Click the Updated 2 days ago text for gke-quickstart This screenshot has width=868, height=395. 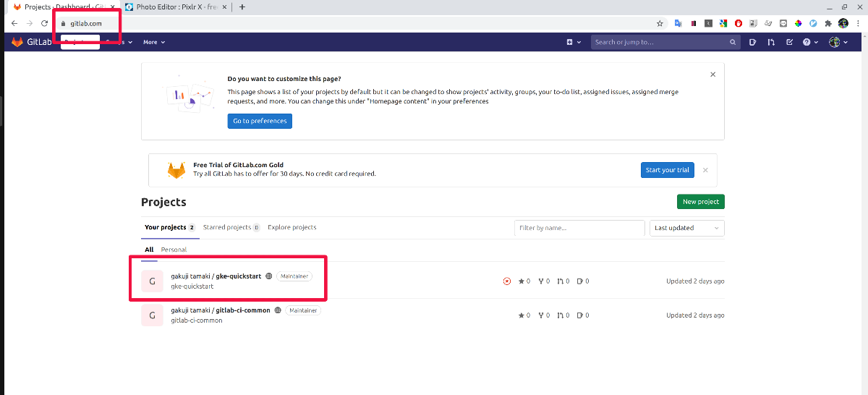pyautogui.click(x=695, y=281)
